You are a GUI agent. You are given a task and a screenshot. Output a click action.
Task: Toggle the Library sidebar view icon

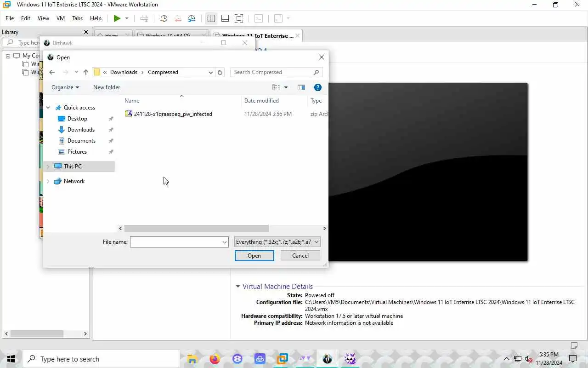point(211,18)
